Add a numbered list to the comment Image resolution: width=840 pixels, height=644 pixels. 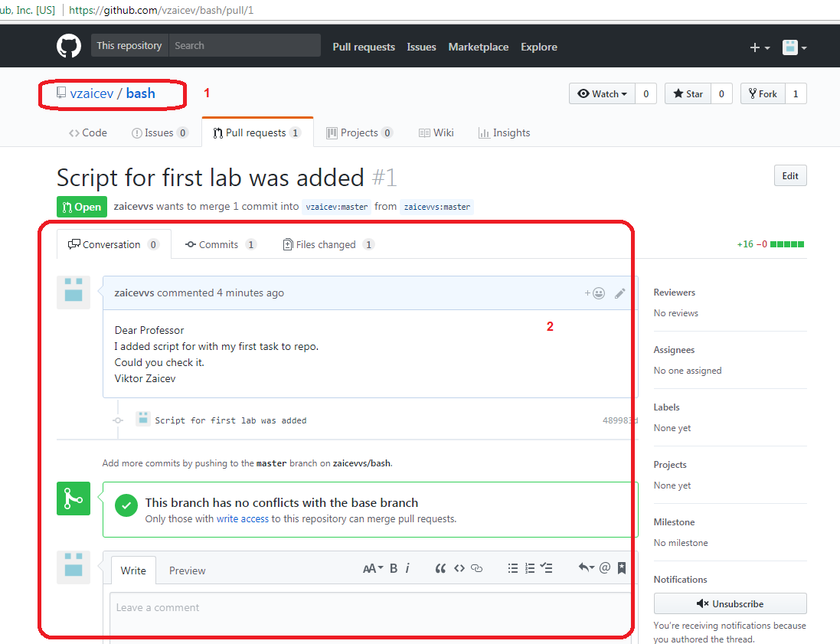click(x=530, y=568)
